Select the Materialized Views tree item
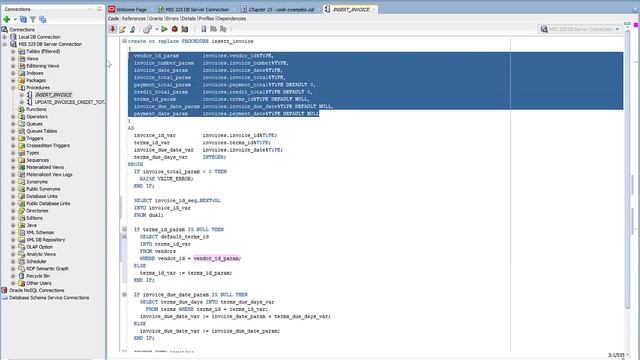 point(45,167)
